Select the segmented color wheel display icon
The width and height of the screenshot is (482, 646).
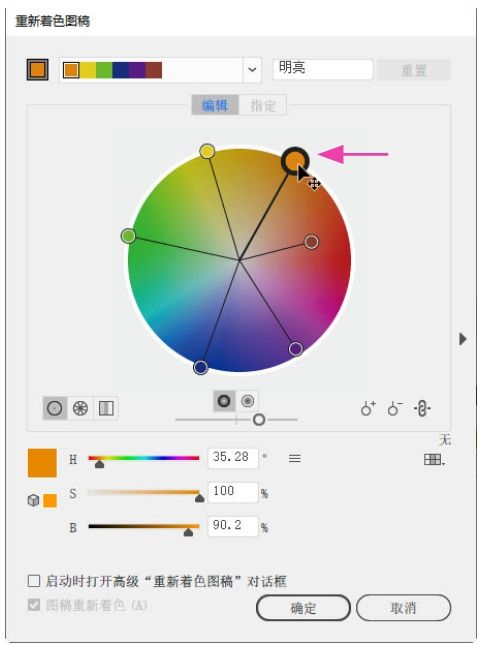click(80, 408)
